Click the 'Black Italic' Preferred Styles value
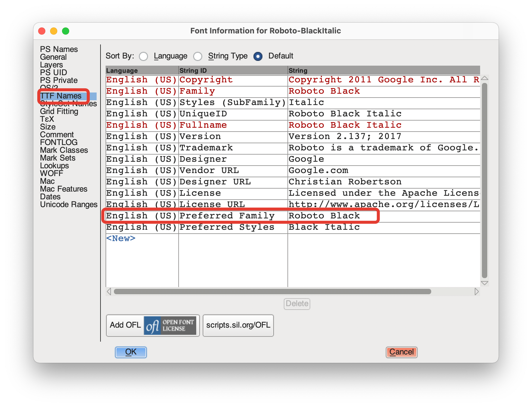This screenshot has width=532, height=407. (x=384, y=227)
